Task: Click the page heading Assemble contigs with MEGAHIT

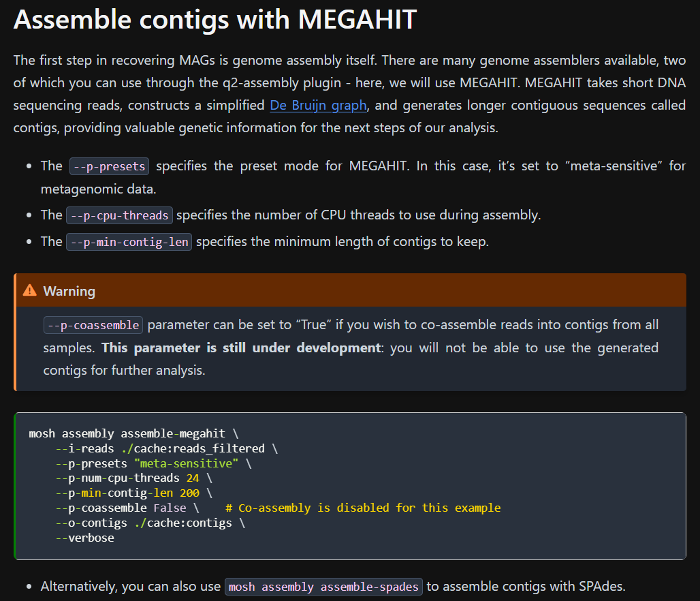Action: pos(214,20)
